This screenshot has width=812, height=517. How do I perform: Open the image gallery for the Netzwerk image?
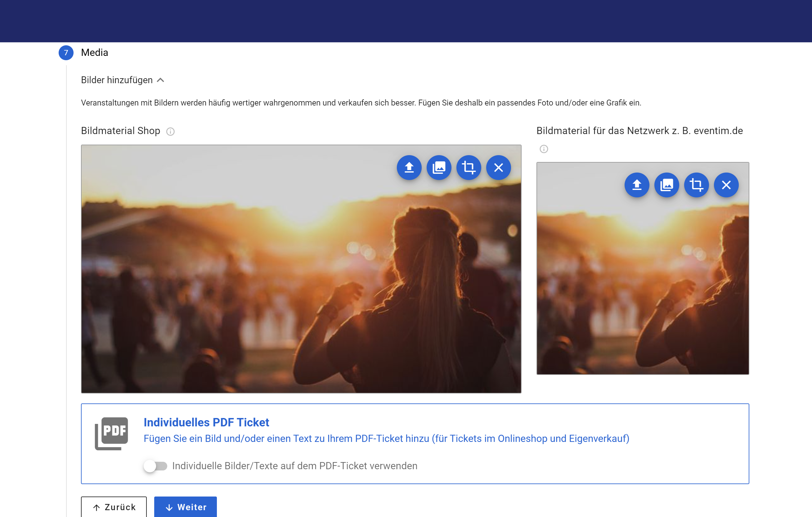tap(666, 185)
